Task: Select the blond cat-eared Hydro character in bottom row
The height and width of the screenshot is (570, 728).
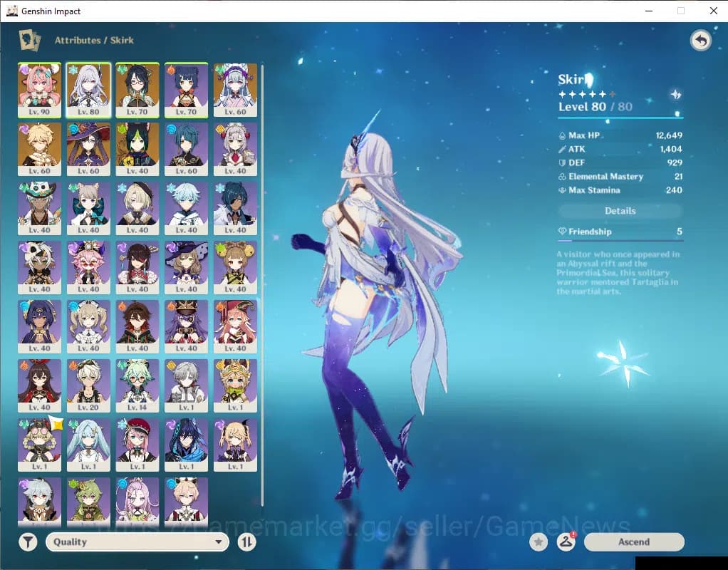Action: click(186, 502)
